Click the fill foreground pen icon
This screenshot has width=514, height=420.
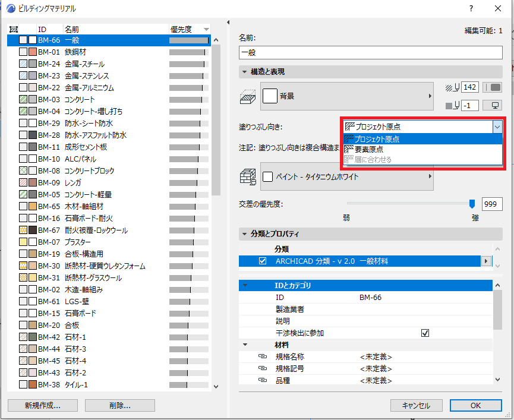452,87
